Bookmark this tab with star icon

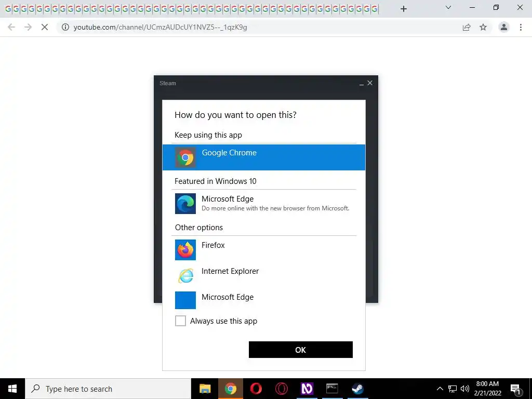483,27
